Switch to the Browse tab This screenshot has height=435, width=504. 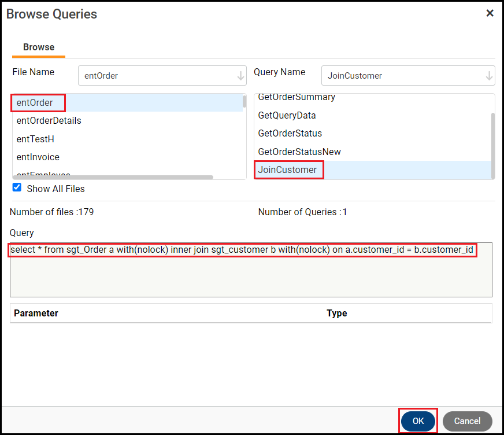[x=39, y=47]
